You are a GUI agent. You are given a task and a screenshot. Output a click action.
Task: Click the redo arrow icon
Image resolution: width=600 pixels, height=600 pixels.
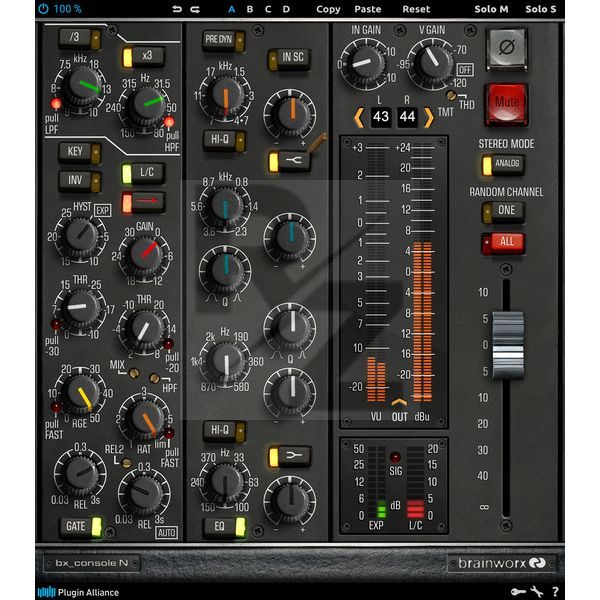click(195, 9)
